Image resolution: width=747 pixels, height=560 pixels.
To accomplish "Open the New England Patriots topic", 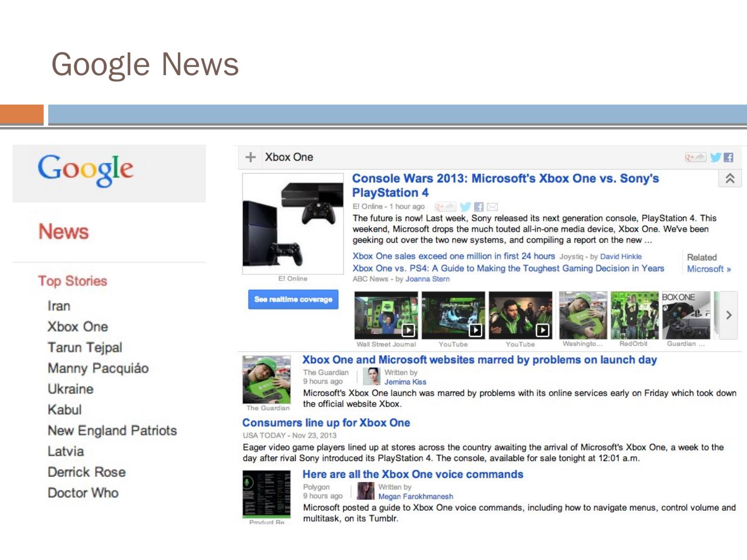I will 112,430.
